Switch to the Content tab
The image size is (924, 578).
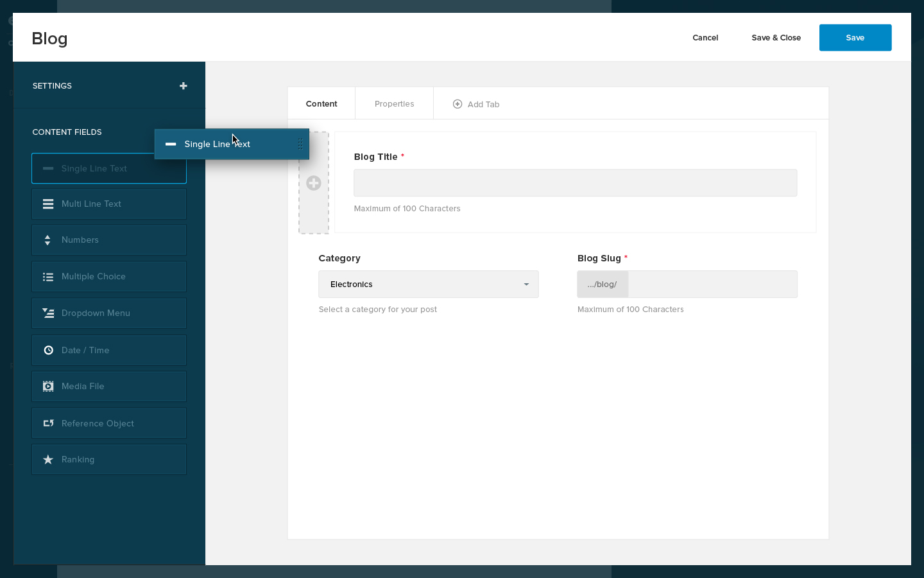tap(321, 103)
